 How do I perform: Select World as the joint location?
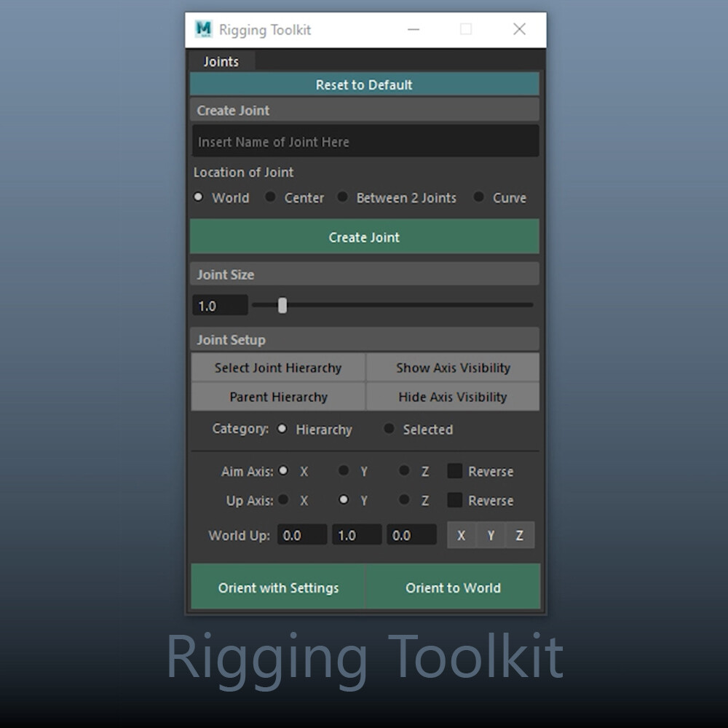click(198, 197)
